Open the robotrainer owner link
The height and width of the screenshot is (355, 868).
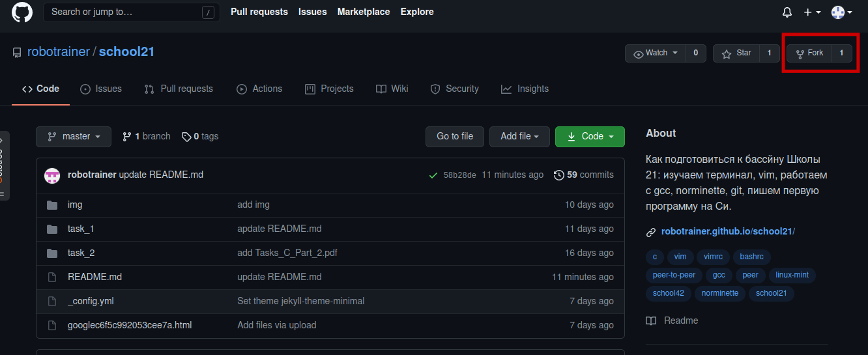pos(59,51)
